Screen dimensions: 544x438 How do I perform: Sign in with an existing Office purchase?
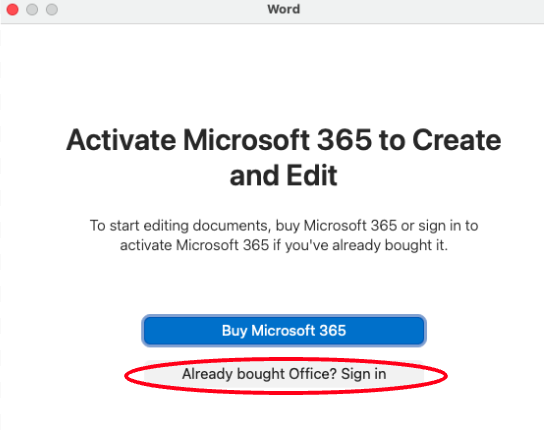284,374
